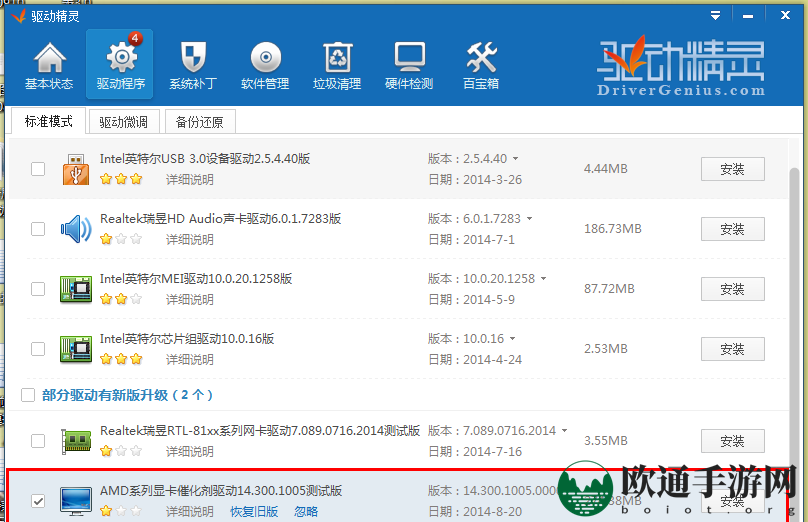The width and height of the screenshot is (808, 522).
Task: Click the 驱动精灵 logo in title bar
Action: click(x=19, y=16)
